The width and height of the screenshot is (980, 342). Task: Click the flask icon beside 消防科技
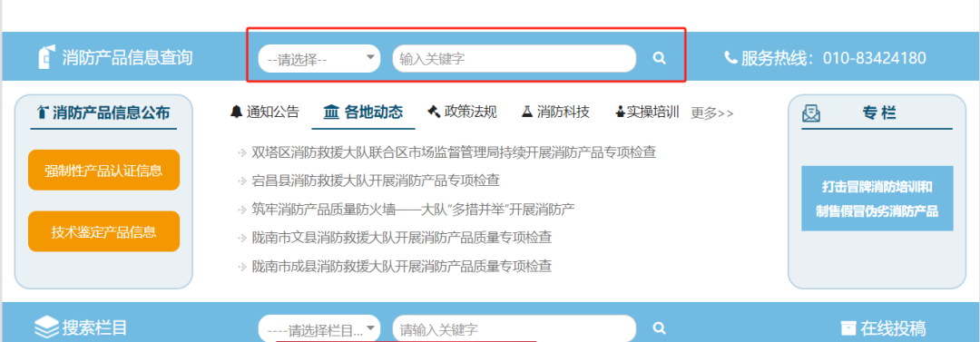527,112
